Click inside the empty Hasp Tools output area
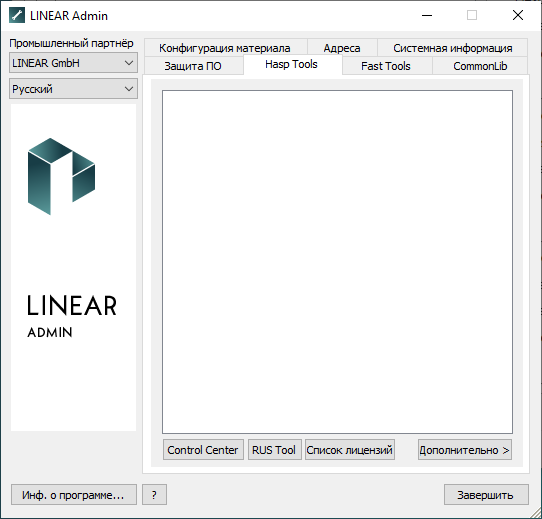 [337, 262]
